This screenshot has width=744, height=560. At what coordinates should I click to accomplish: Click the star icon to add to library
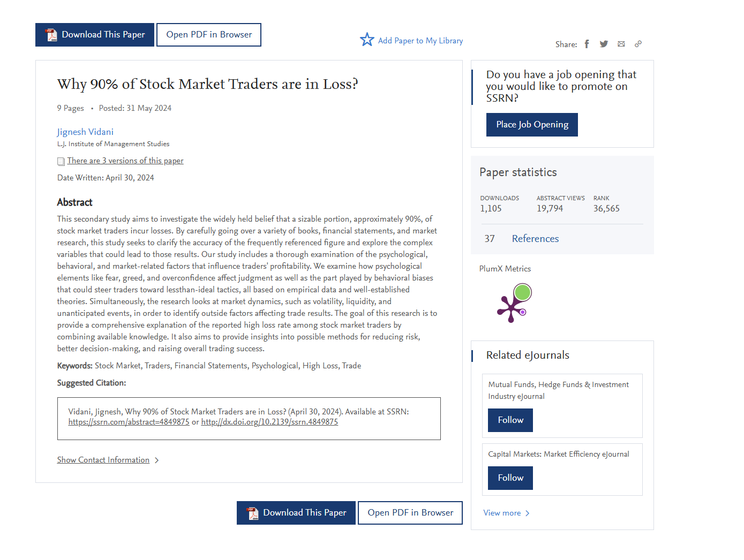[x=367, y=40]
